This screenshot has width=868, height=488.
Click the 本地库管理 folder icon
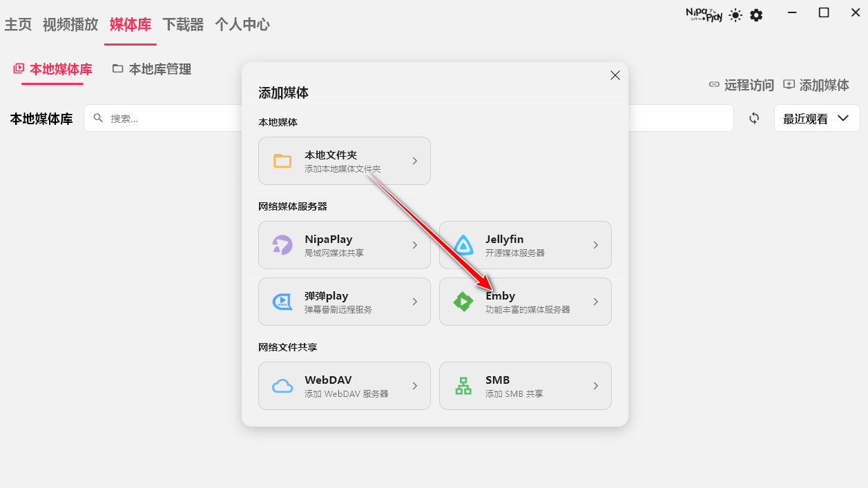click(118, 68)
